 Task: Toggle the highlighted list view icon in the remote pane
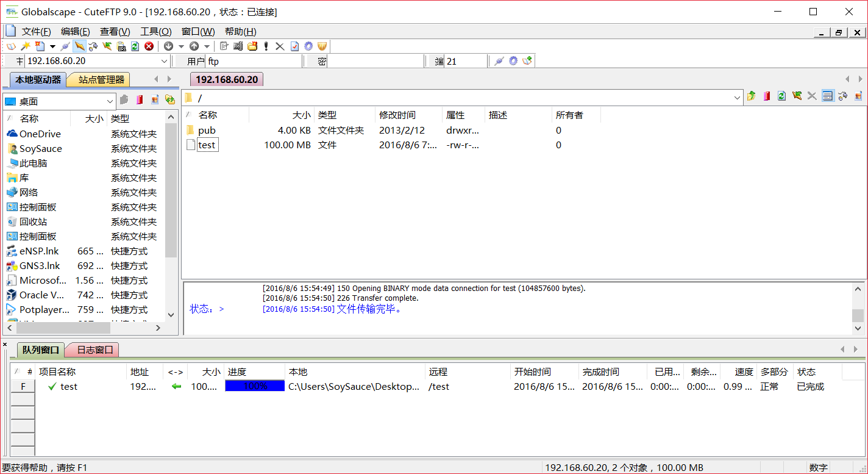(x=827, y=96)
